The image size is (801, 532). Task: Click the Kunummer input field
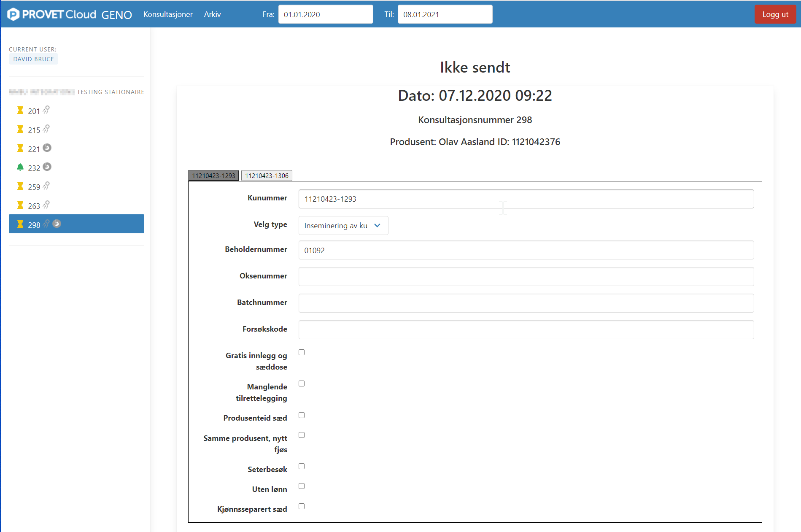coord(526,199)
